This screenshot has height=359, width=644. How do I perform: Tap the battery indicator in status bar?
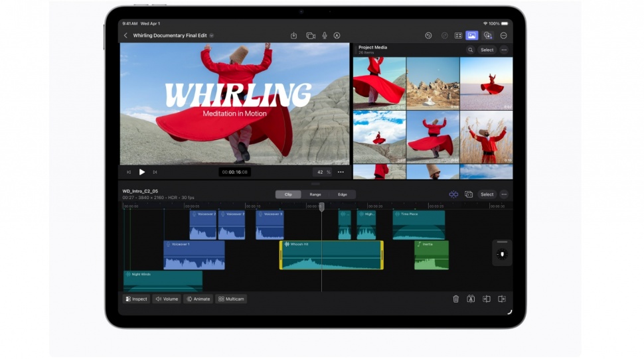[x=505, y=24]
